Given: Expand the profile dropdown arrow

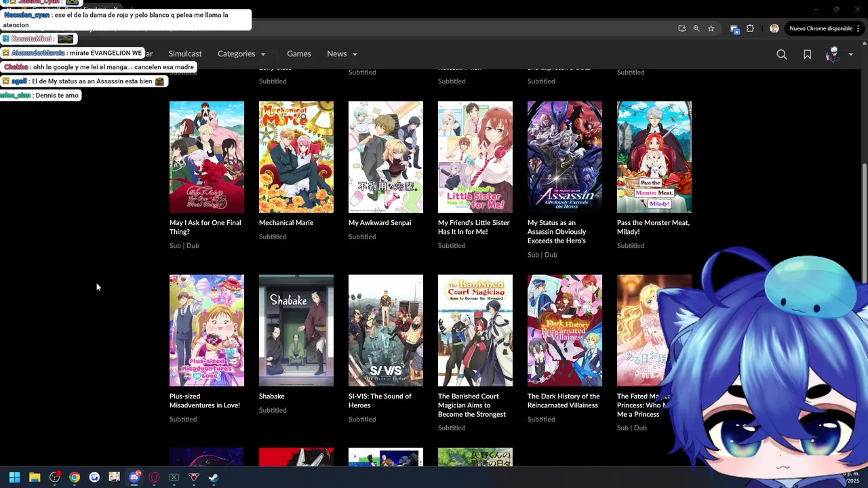Looking at the screenshot, I should coord(850,54).
